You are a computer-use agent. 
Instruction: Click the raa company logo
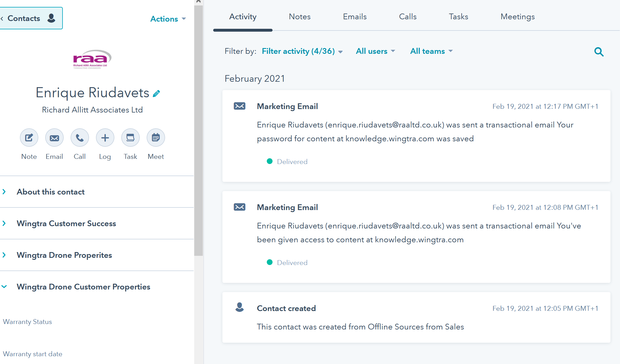point(92,60)
